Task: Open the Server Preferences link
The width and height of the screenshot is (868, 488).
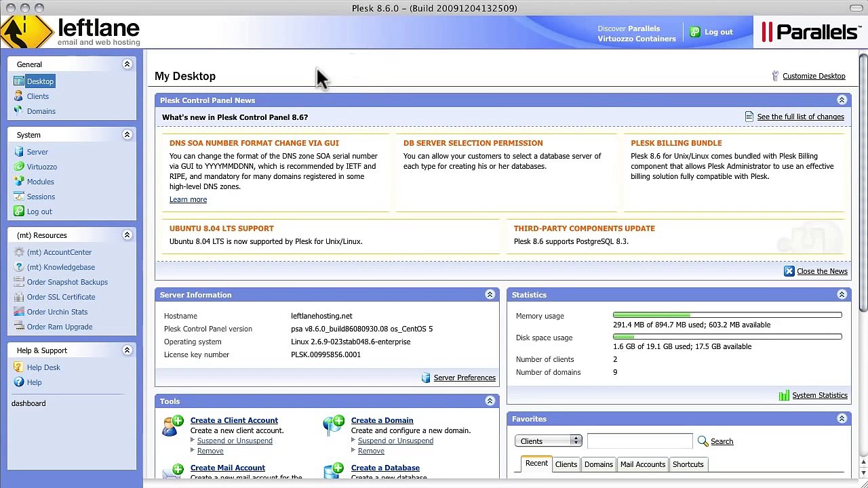Action: pos(465,378)
